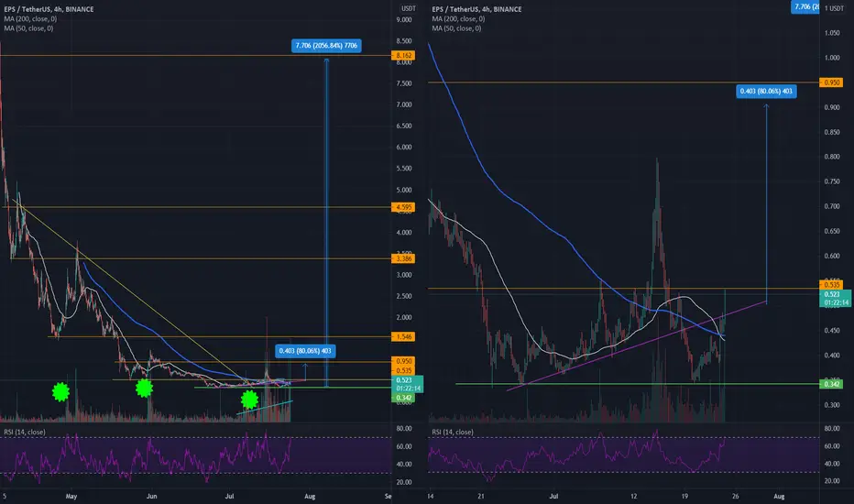
Task: Click the 1.050 tick on right price axis
Action: click(x=832, y=33)
